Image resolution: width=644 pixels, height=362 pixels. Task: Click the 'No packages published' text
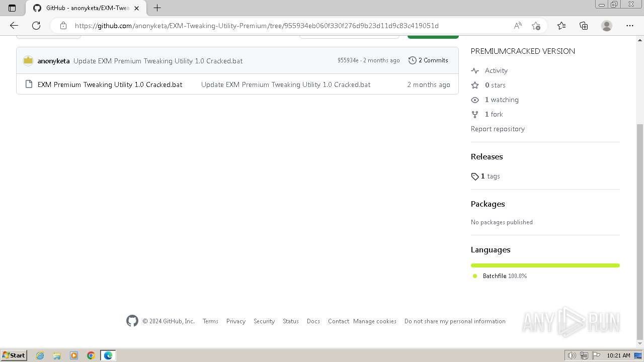(502, 222)
